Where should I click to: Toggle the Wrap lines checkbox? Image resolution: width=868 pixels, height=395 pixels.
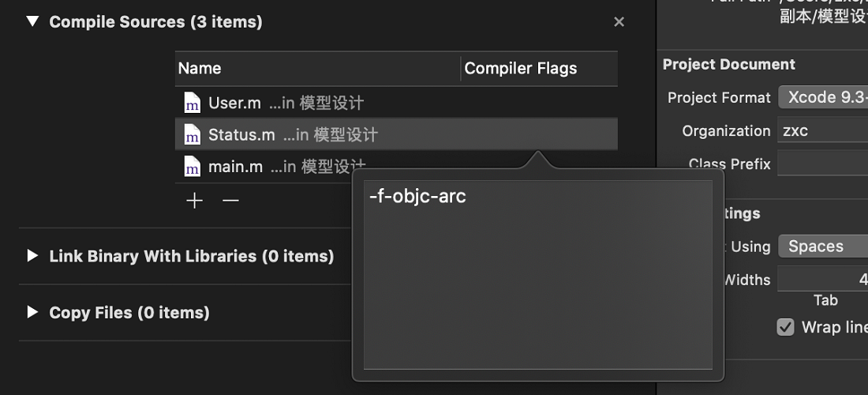pos(785,327)
